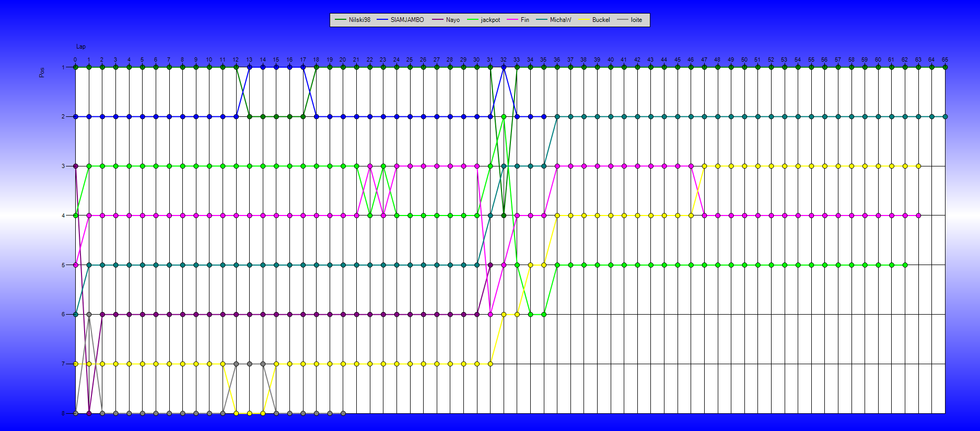Click Buckel's final point at lap 63, position 3
This screenshot has height=431, width=980.
[918, 166]
